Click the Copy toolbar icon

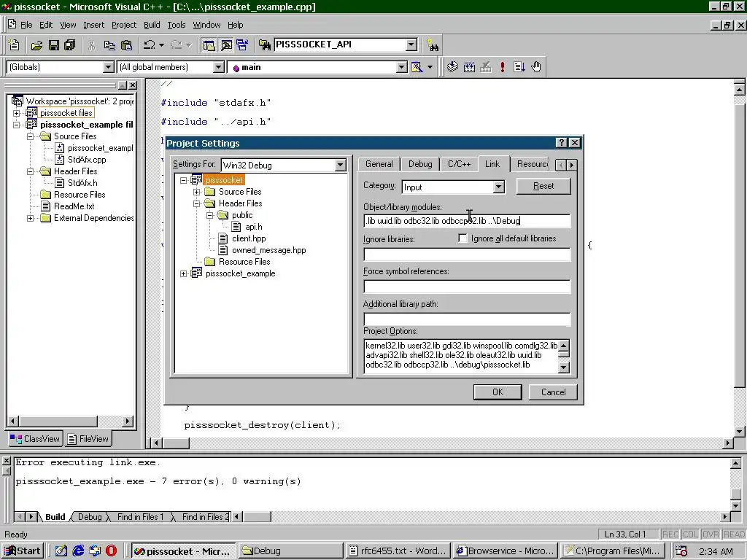click(109, 45)
